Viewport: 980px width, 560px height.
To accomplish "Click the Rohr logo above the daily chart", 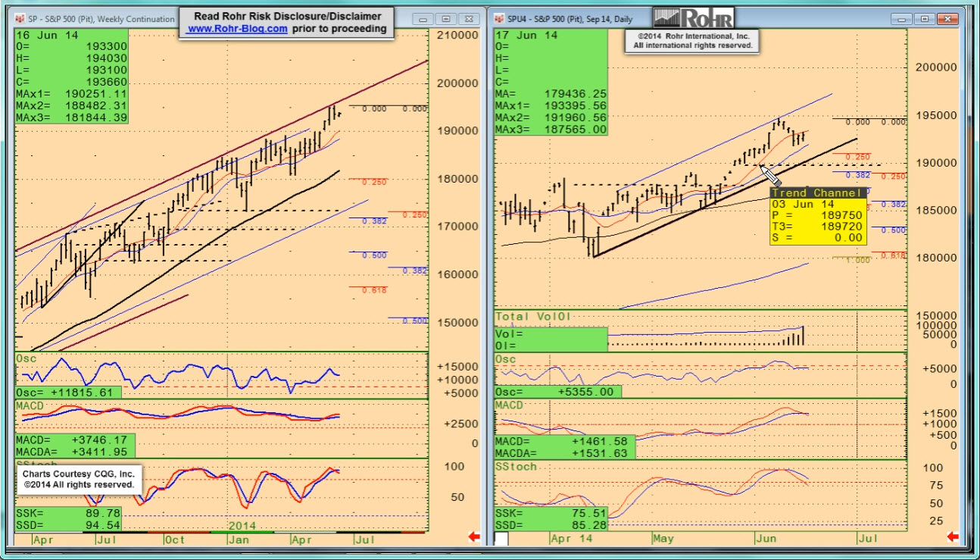I will pyautogui.click(x=693, y=18).
